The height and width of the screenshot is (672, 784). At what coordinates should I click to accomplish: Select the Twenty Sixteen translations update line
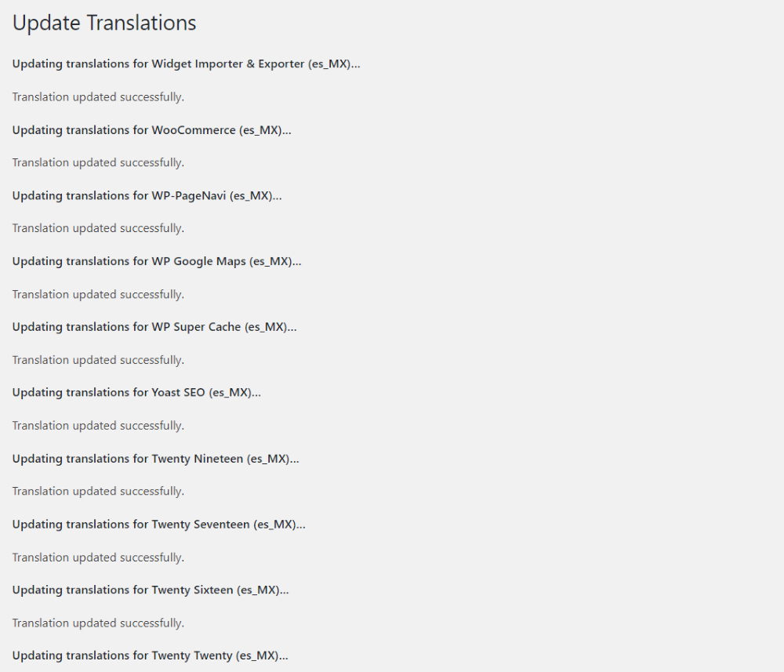pos(151,590)
